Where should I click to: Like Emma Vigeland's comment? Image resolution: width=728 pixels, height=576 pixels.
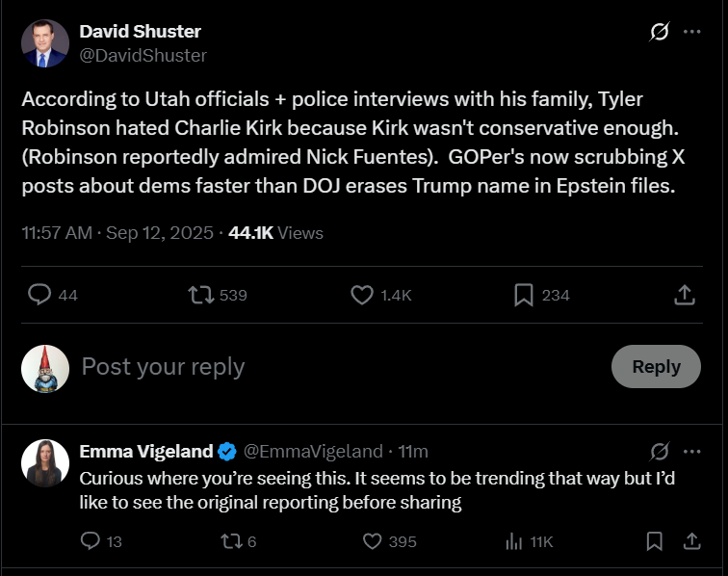372,541
